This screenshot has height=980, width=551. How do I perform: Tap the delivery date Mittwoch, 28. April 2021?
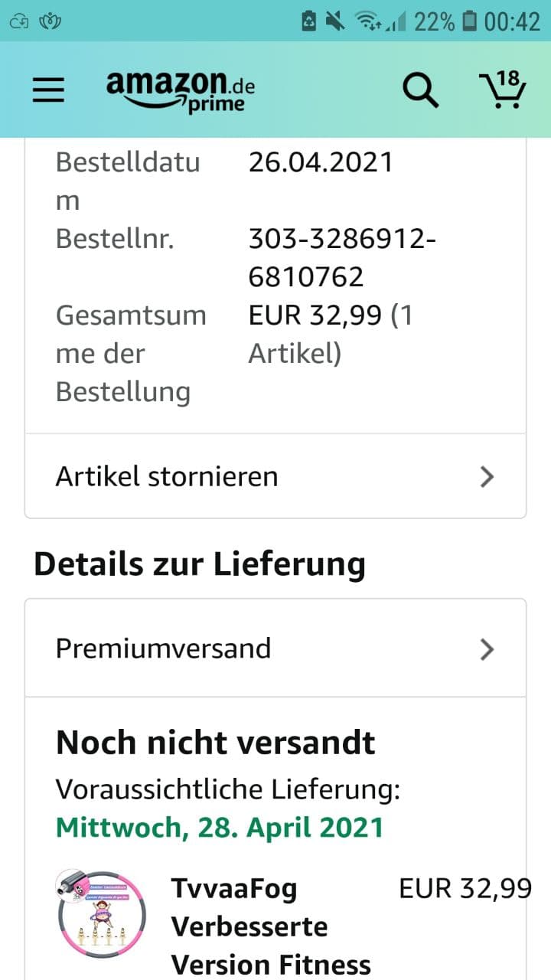[x=220, y=827]
